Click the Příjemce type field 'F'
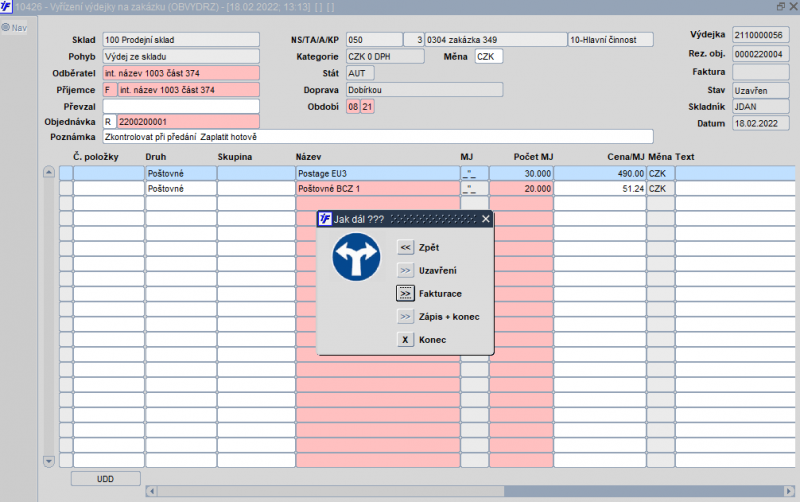The image size is (800, 502). tap(110, 90)
